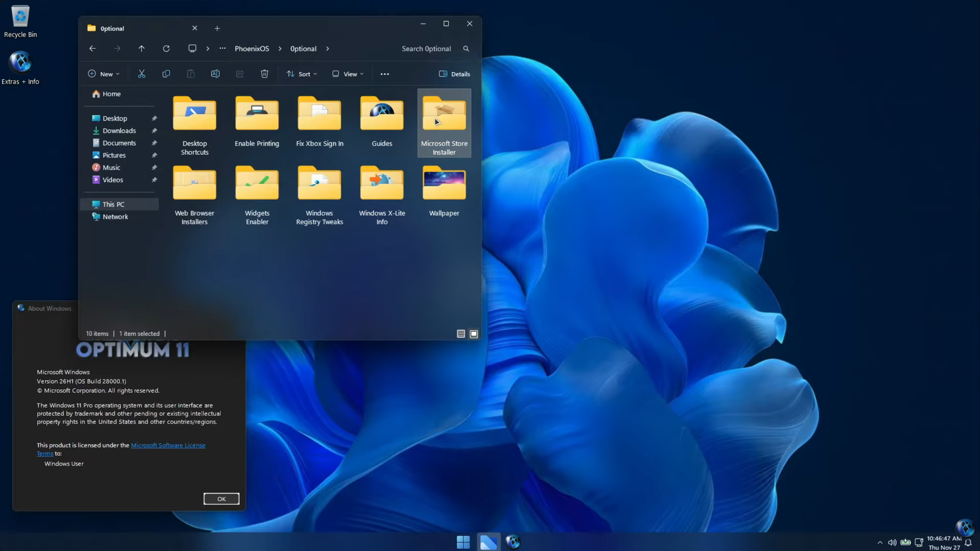Open the See more ellipsis menu
The width and height of the screenshot is (980, 551).
point(384,74)
